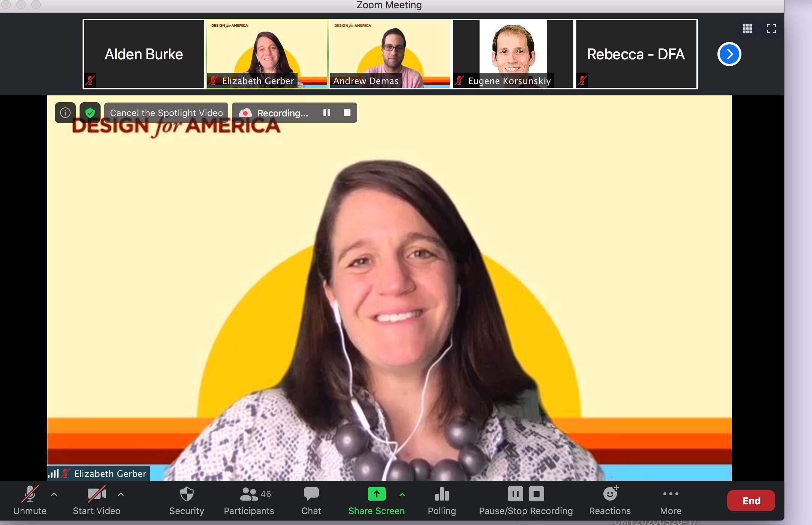Screen dimensions: 812x525
Task: Click the green encryption shield icon
Action: 90,113
